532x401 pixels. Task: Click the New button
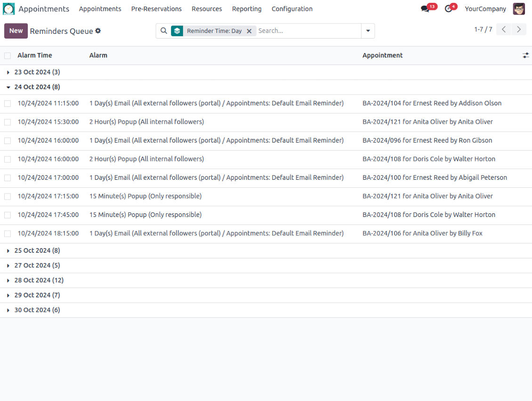click(x=16, y=31)
